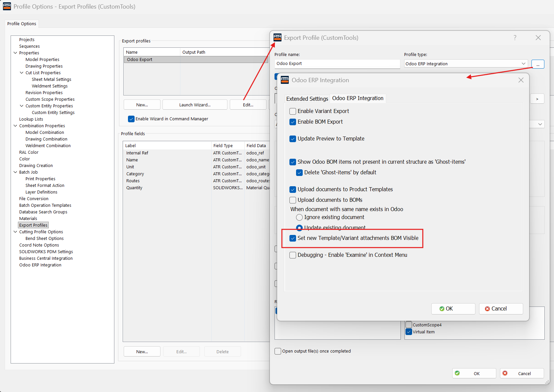Click the right-pointing arrow button near the dropdown
The image size is (554, 392).
tap(537, 98)
